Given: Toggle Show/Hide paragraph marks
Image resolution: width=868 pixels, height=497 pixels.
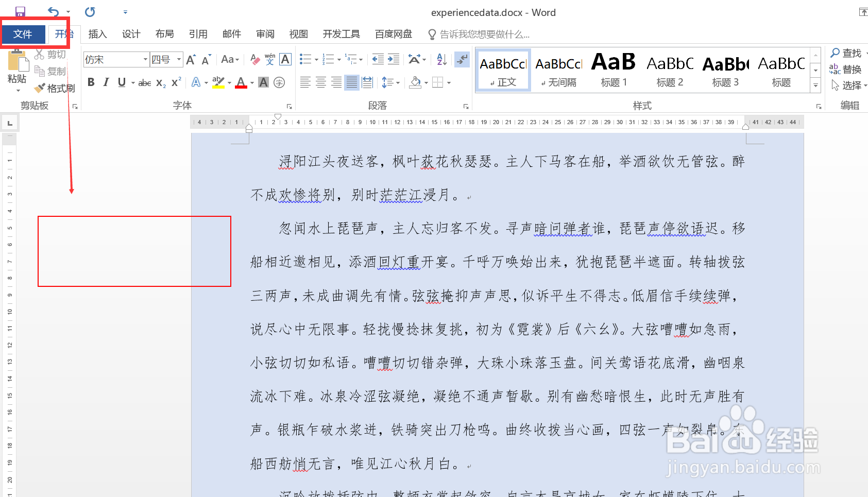Looking at the screenshot, I should [462, 60].
